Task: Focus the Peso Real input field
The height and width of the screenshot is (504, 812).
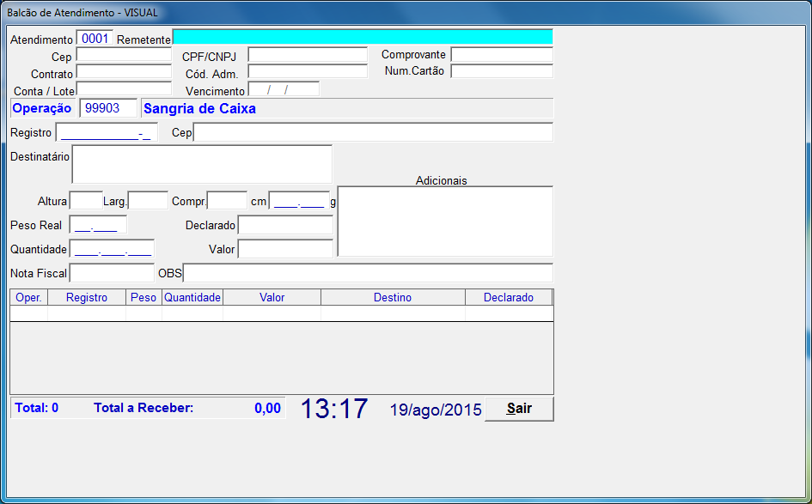Action: pos(98,225)
